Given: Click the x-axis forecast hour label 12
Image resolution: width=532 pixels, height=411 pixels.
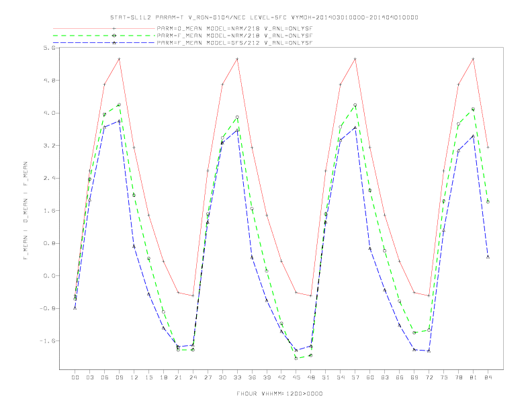Looking at the screenshot, I should click(x=134, y=377).
